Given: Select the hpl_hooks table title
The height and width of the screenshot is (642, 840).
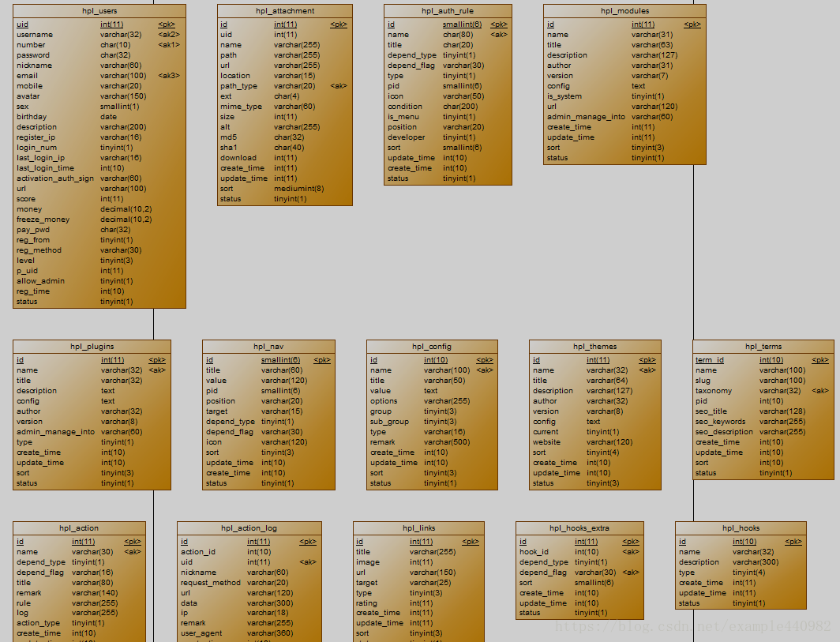Looking at the screenshot, I should click(x=741, y=527).
